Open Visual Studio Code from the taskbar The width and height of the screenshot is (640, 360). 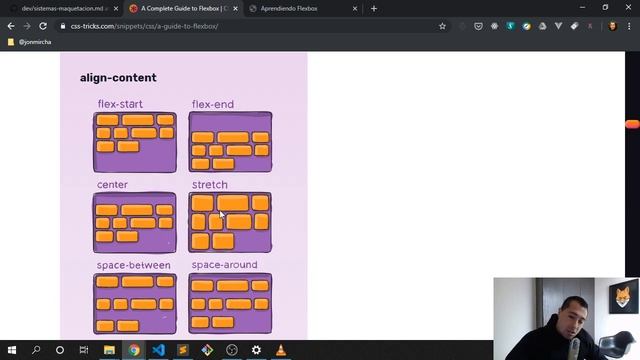[158, 350]
